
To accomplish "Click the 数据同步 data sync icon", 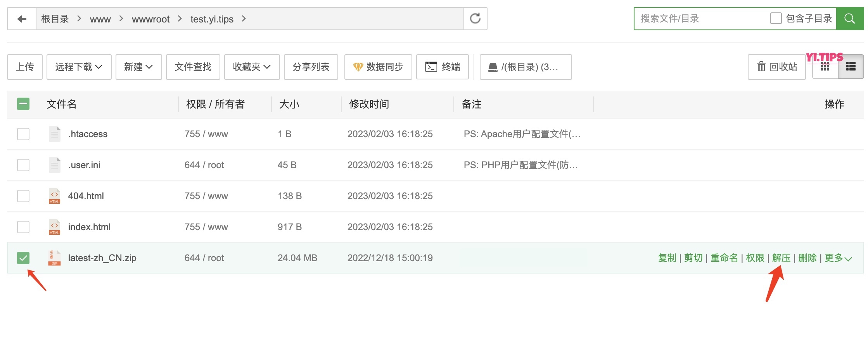I will point(358,67).
